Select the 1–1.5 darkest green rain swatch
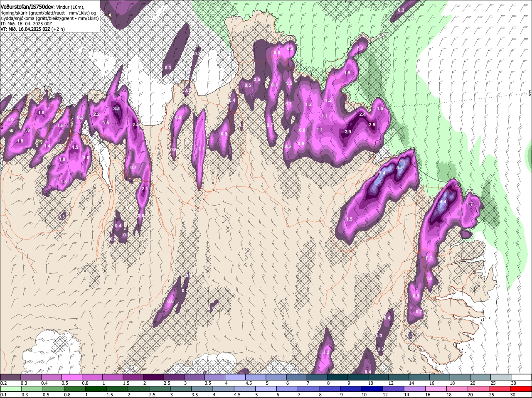The height and width of the screenshot is (398, 532). [97, 389]
